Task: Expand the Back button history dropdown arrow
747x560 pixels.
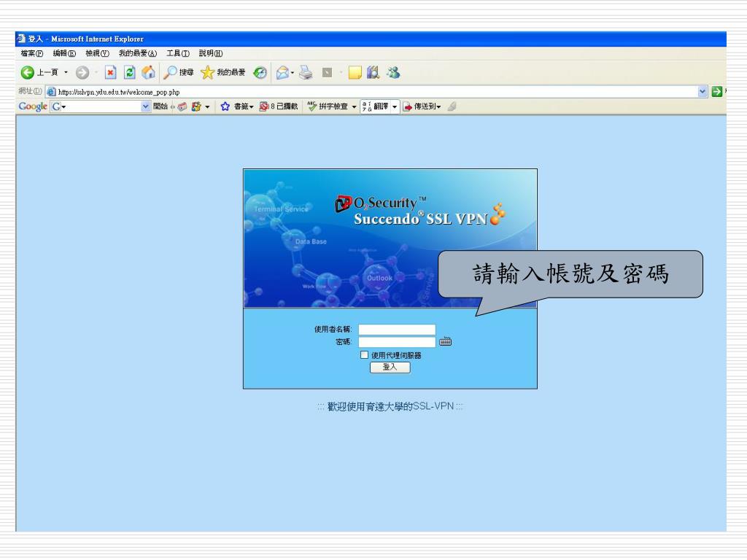Action: click(66, 72)
